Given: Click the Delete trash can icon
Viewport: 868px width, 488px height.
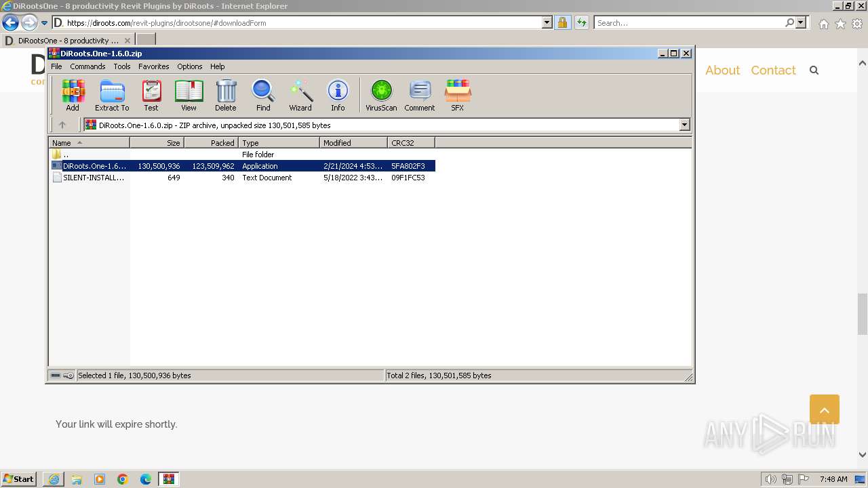Looking at the screenshot, I should [x=226, y=96].
